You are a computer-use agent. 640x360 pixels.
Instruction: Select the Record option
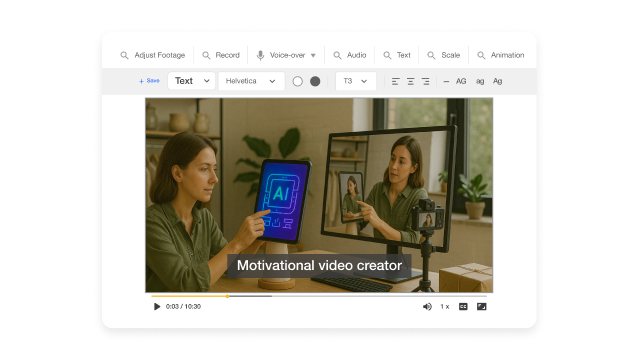coord(221,55)
